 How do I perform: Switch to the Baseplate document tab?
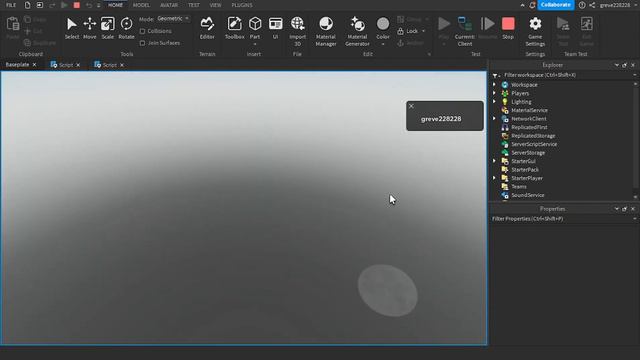click(17, 64)
